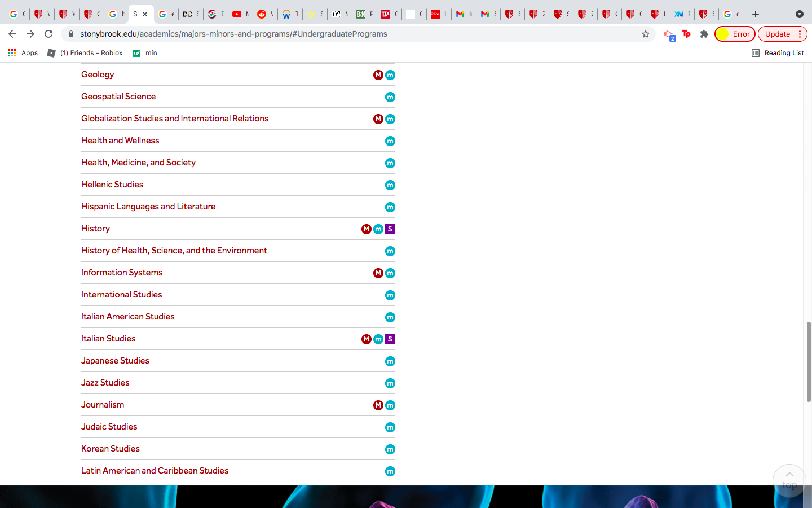Viewport: 812px width, 508px height.
Task: Open the History program link
Action: 95,229
